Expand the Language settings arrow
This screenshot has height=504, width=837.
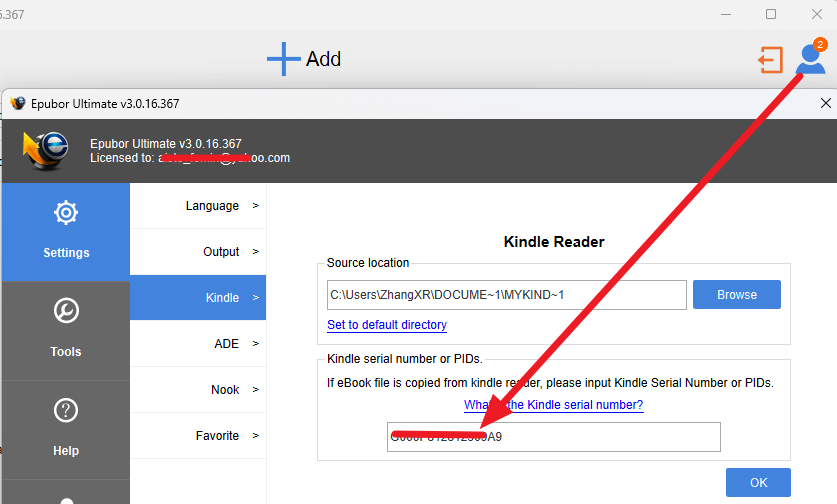(x=256, y=206)
